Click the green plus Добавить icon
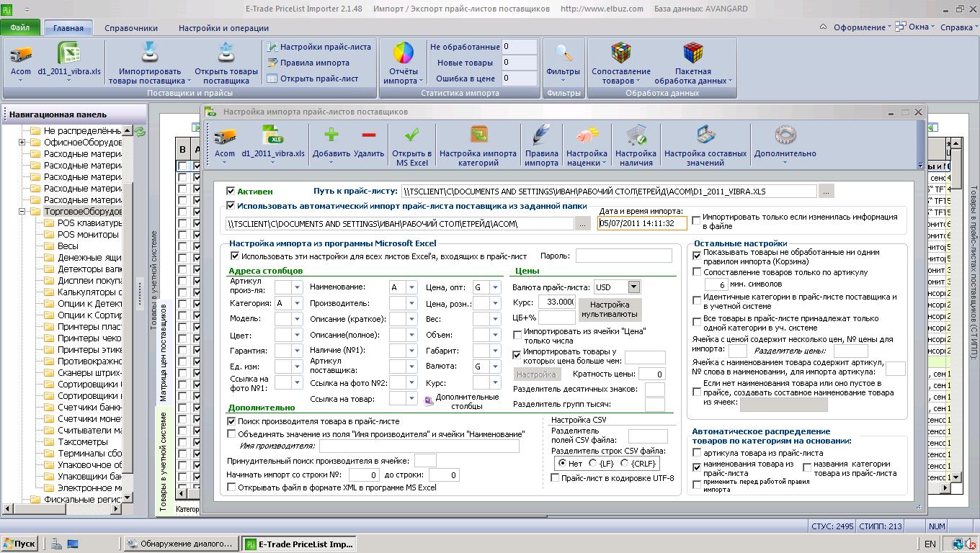The width and height of the screenshot is (980, 553). click(x=331, y=135)
